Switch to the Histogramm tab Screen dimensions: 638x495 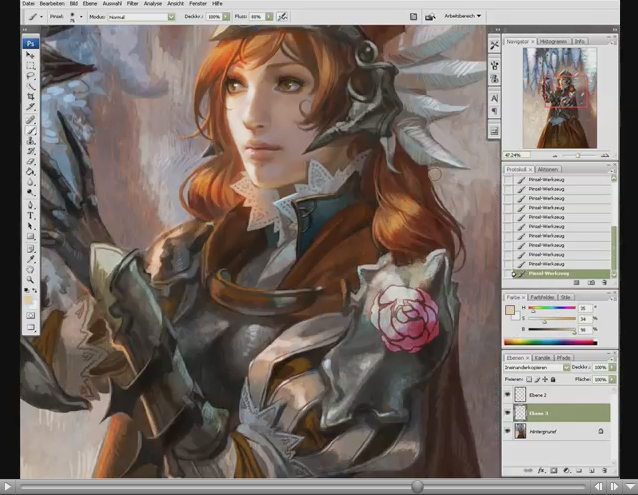pyautogui.click(x=553, y=41)
